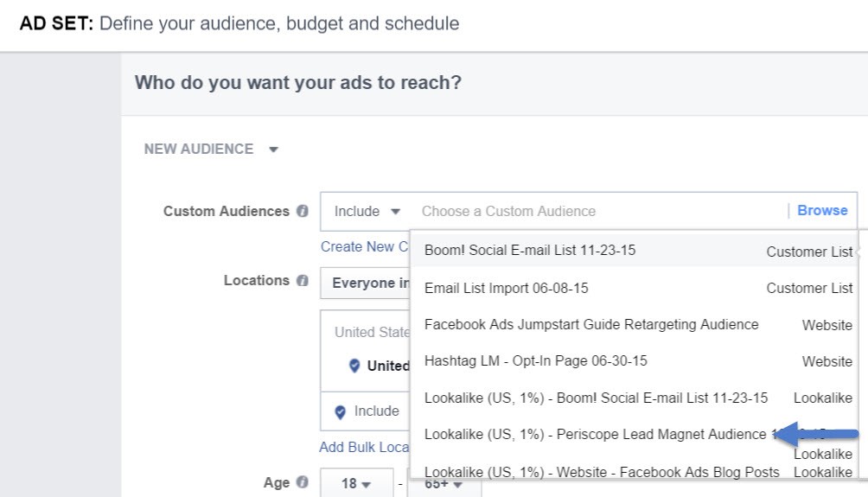Select Lookalike Website - Facebook Ads Blog Posts
868x497 pixels.
click(x=635, y=472)
